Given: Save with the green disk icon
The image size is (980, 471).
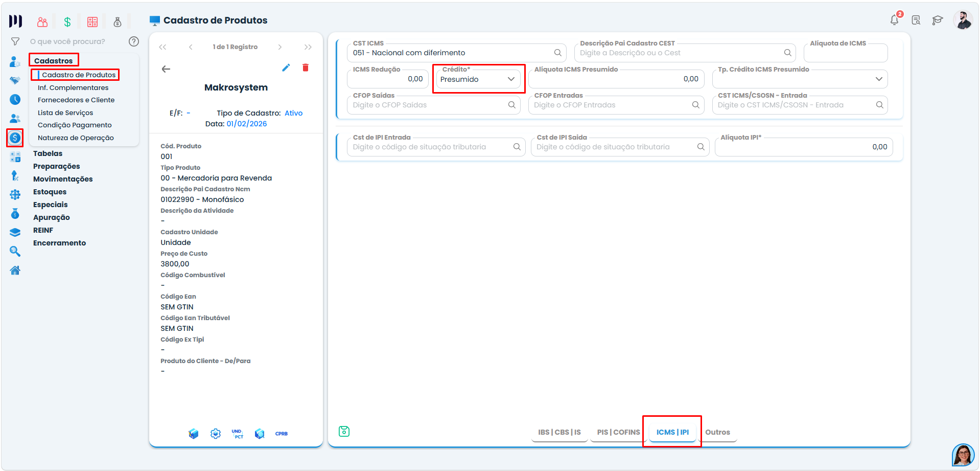Looking at the screenshot, I should [344, 431].
